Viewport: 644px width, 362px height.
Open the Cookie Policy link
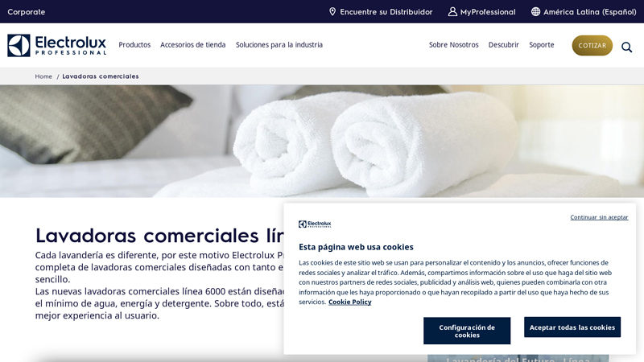tap(349, 302)
